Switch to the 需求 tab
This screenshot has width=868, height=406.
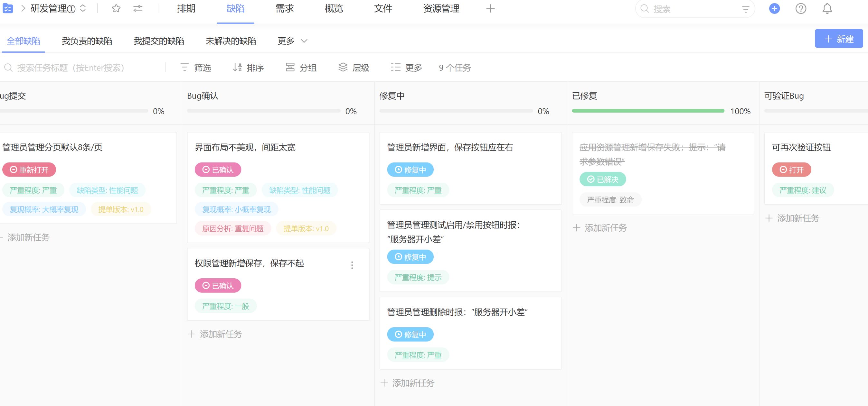(x=284, y=8)
